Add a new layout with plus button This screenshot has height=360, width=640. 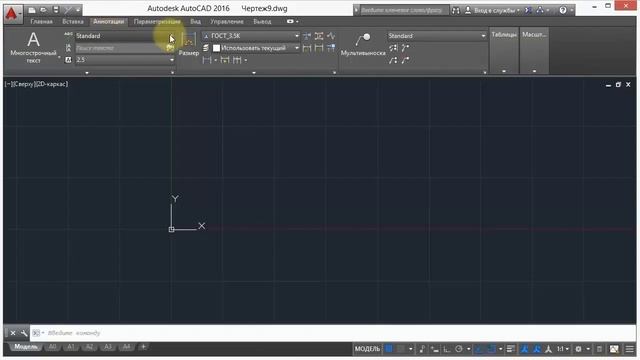click(x=143, y=347)
